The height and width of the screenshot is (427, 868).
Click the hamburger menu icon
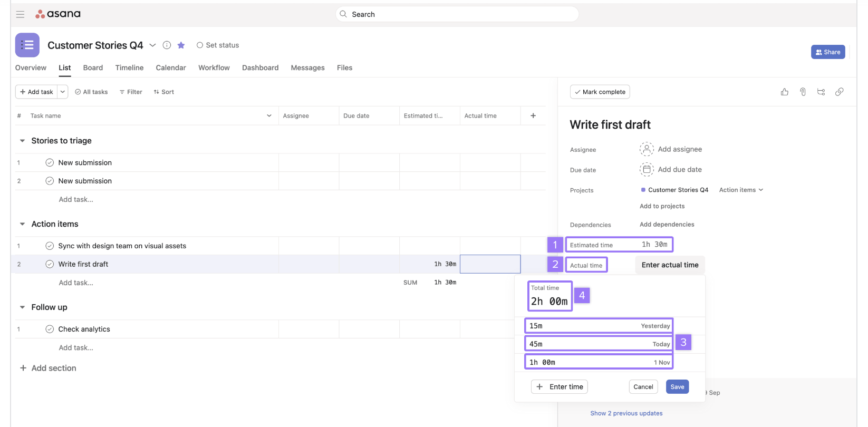[20, 14]
